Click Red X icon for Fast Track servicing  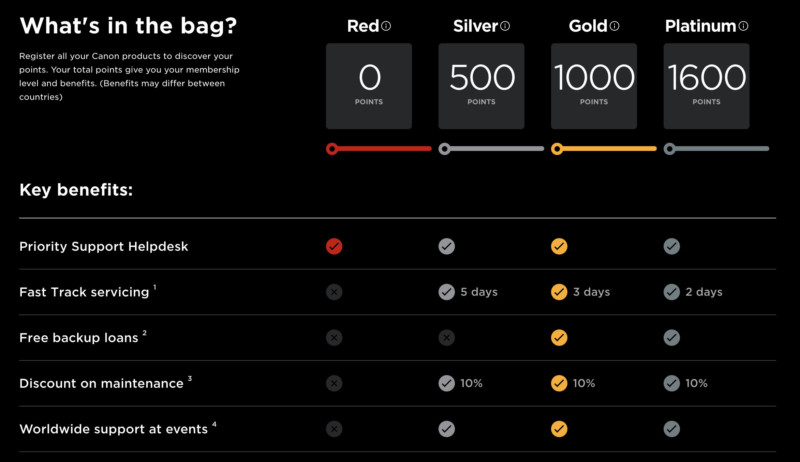pyautogui.click(x=334, y=292)
